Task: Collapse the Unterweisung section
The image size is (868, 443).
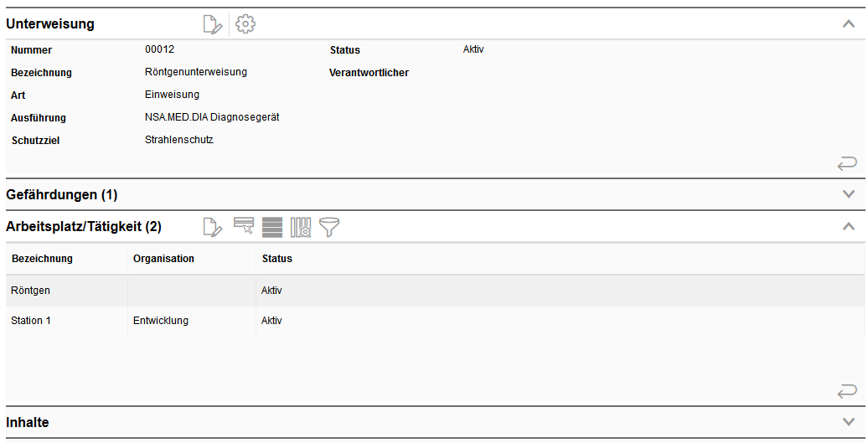Action: click(848, 23)
